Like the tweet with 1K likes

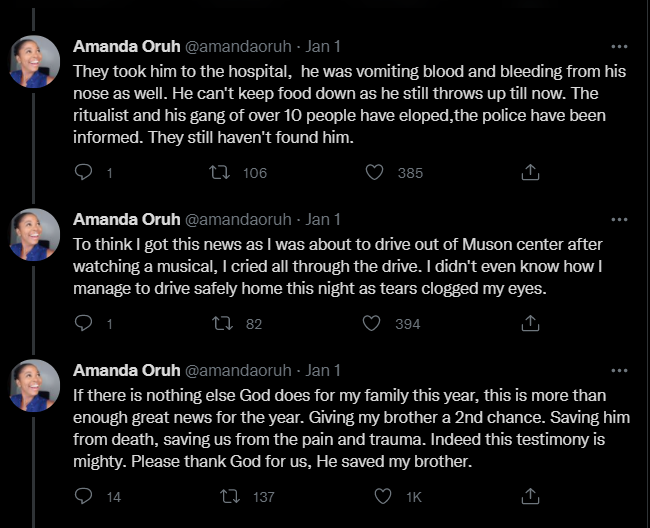(383, 495)
